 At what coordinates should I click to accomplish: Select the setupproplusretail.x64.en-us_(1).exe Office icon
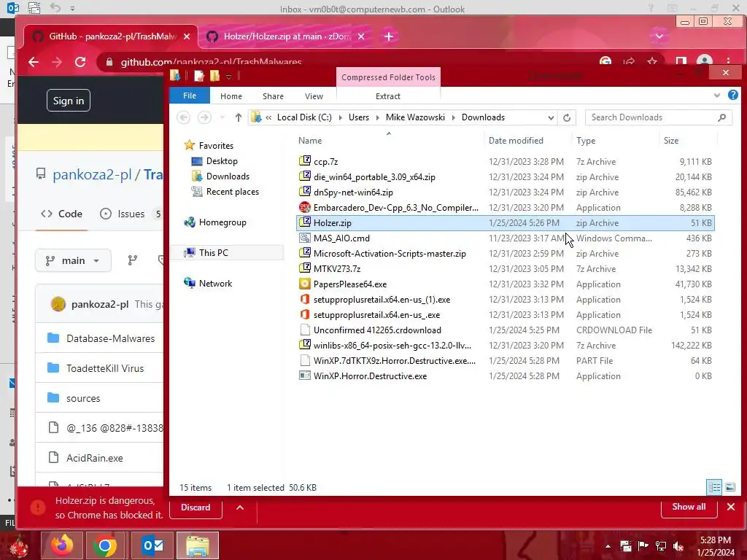point(305,299)
